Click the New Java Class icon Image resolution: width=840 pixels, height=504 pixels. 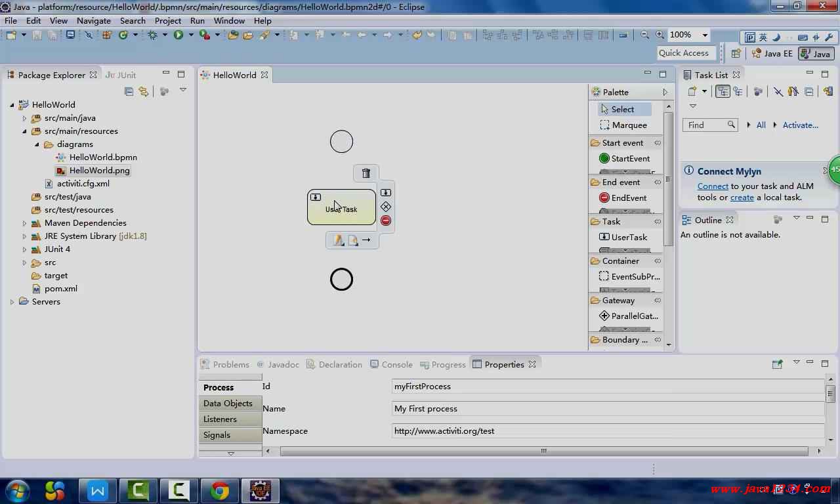coord(123,35)
